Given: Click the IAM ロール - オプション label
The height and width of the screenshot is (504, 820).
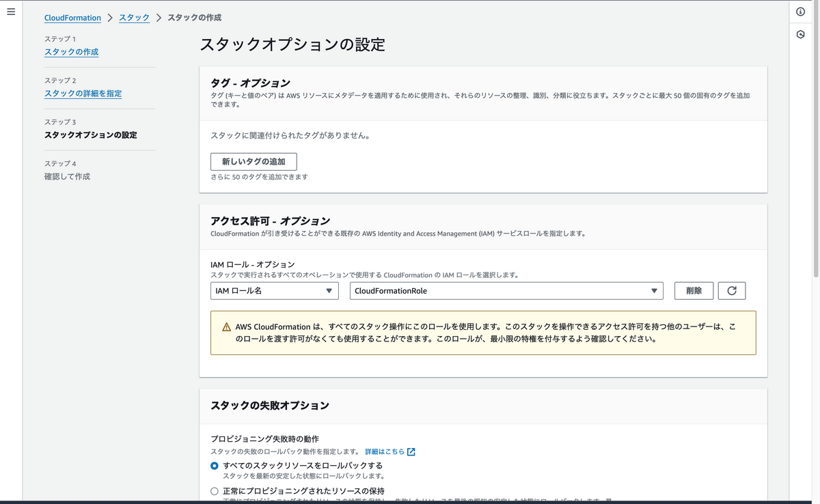Looking at the screenshot, I should click(x=253, y=264).
